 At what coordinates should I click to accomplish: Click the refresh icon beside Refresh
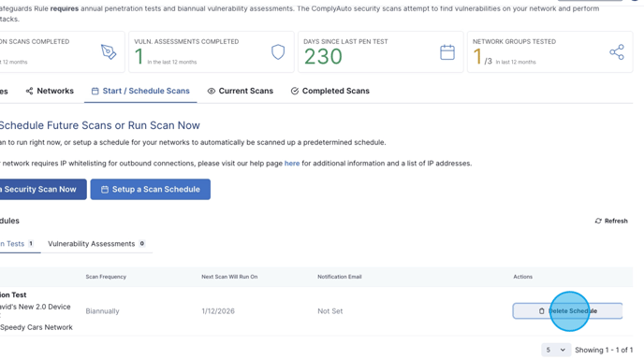tap(598, 221)
